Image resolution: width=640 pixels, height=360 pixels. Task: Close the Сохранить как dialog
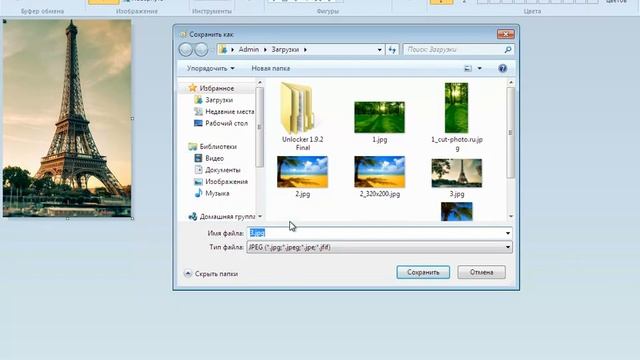(x=505, y=34)
